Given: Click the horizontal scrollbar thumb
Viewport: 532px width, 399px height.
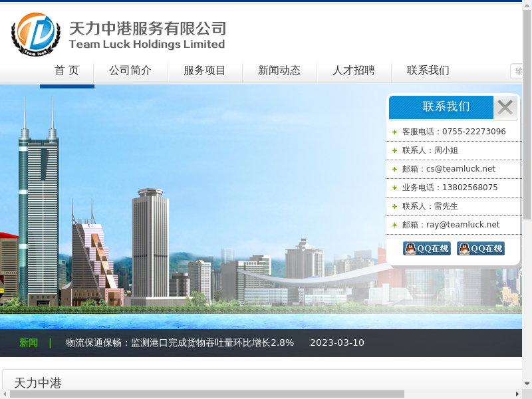Looking at the screenshot, I should tap(207, 394).
